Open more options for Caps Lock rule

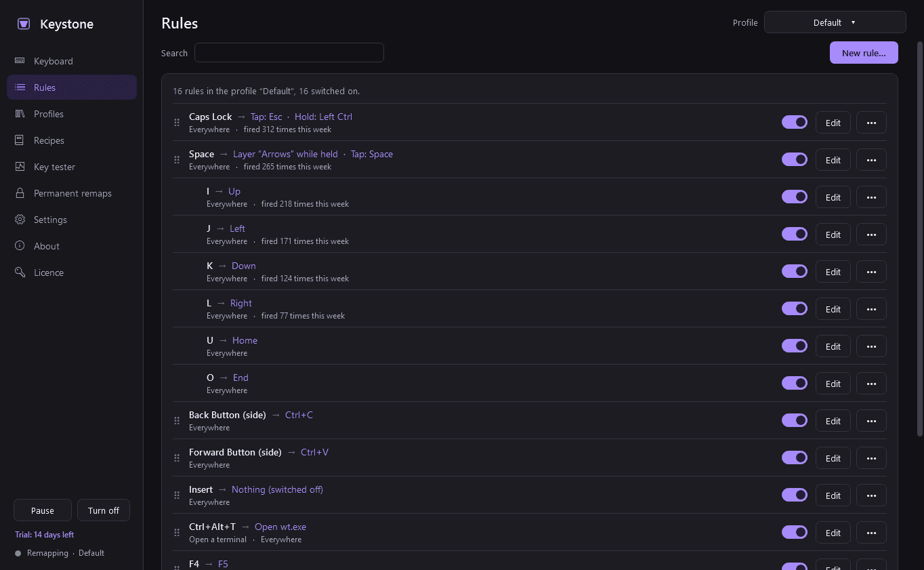(871, 123)
